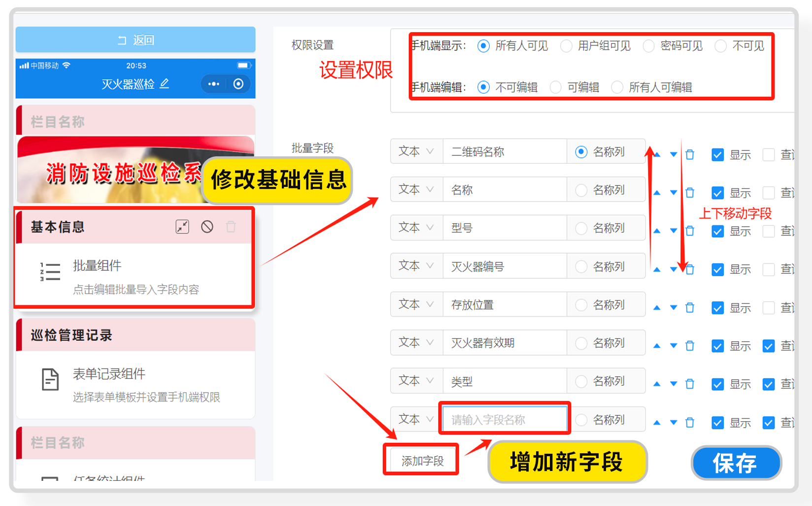Select 不可见 for 手机端显示

(721, 46)
